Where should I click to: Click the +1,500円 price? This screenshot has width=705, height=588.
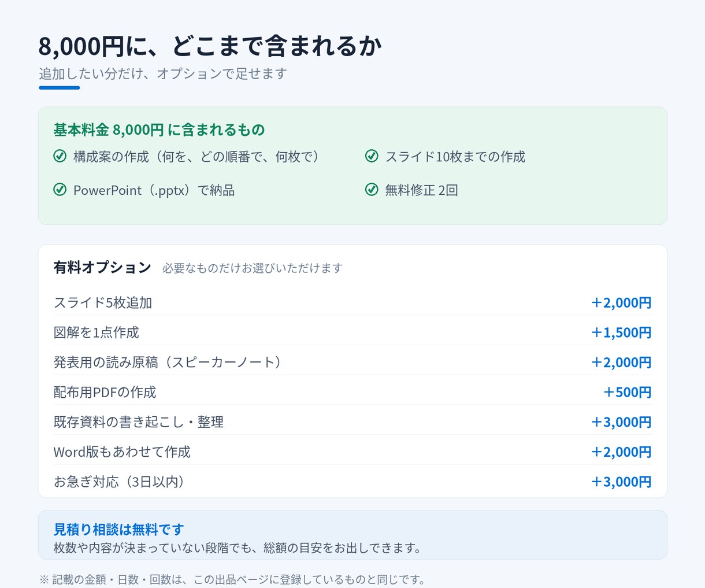pyautogui.click(x=621, y=332)
